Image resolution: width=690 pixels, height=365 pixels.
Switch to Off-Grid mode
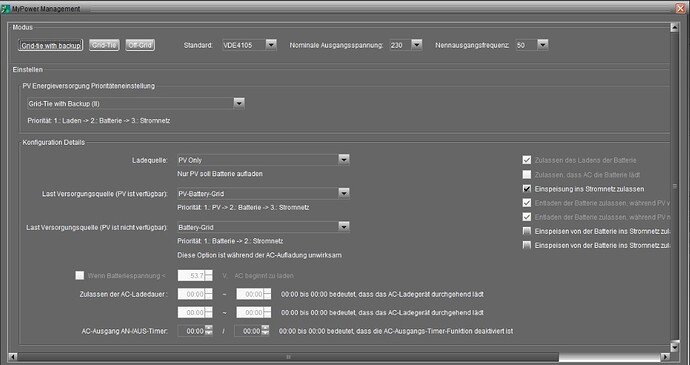point(140,45)
